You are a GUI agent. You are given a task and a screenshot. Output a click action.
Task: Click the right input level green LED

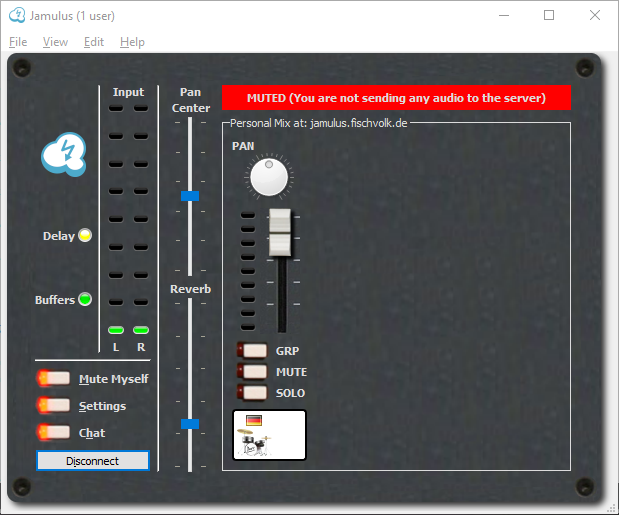[141, 330]
